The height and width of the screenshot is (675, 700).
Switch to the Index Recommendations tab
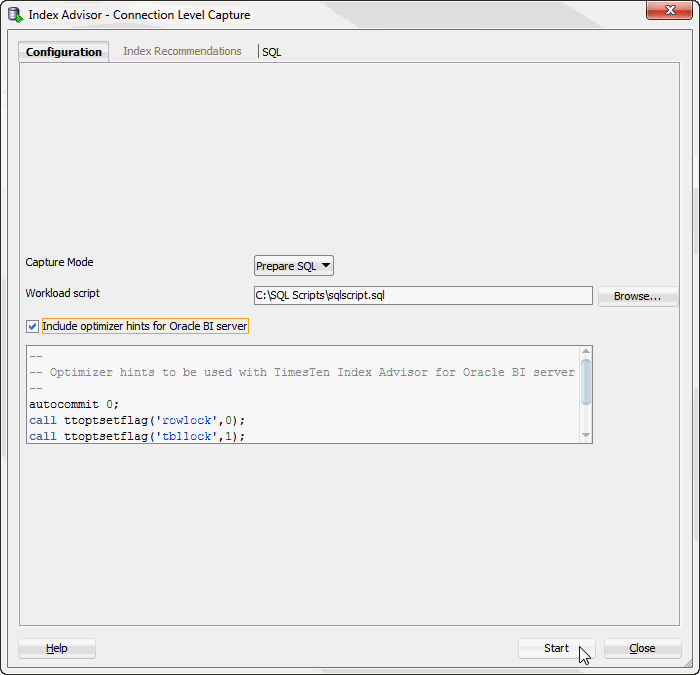point(182,51)
